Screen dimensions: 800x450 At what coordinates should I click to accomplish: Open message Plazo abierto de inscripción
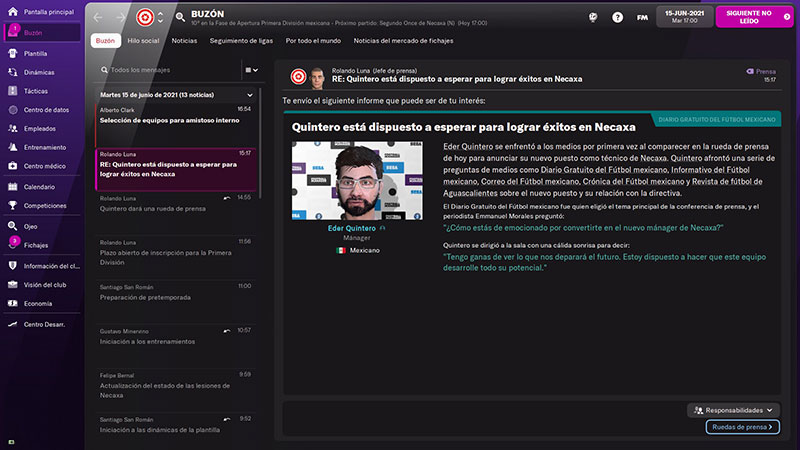click(177, 258)
